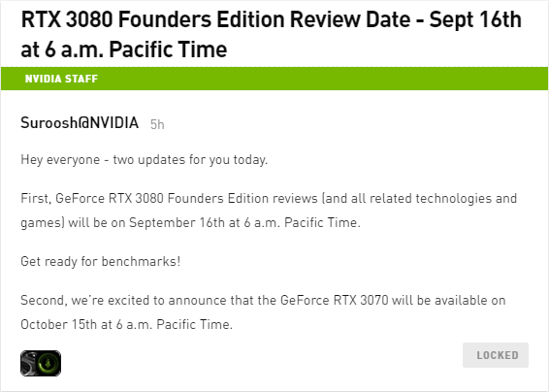Click 'Sept 16th' in the post title
The image size is (549, 392).
point(475,19)
